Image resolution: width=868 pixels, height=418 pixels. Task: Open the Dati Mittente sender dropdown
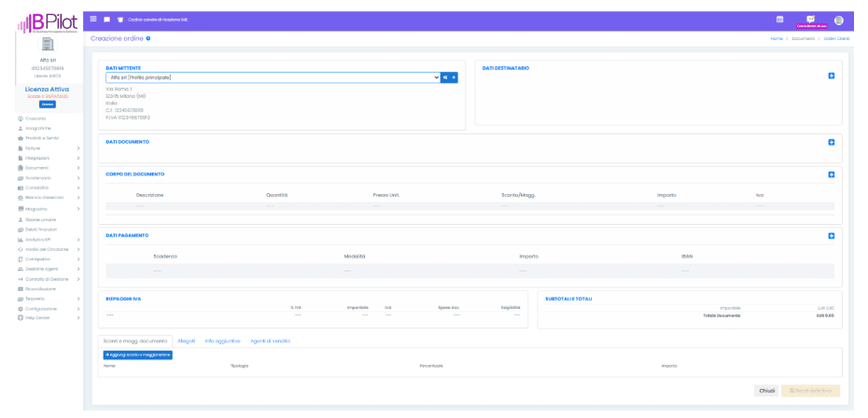pos(272,77)
